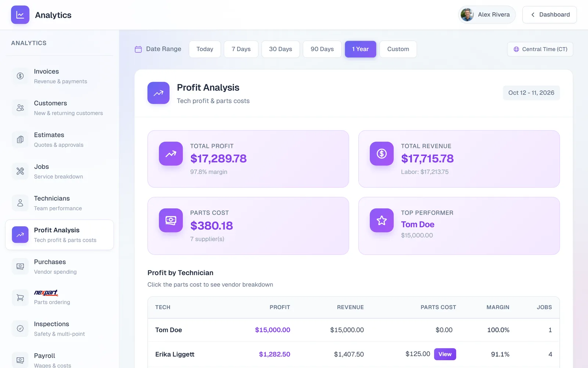Open the Technicians team performance section

tap(60, 203)
